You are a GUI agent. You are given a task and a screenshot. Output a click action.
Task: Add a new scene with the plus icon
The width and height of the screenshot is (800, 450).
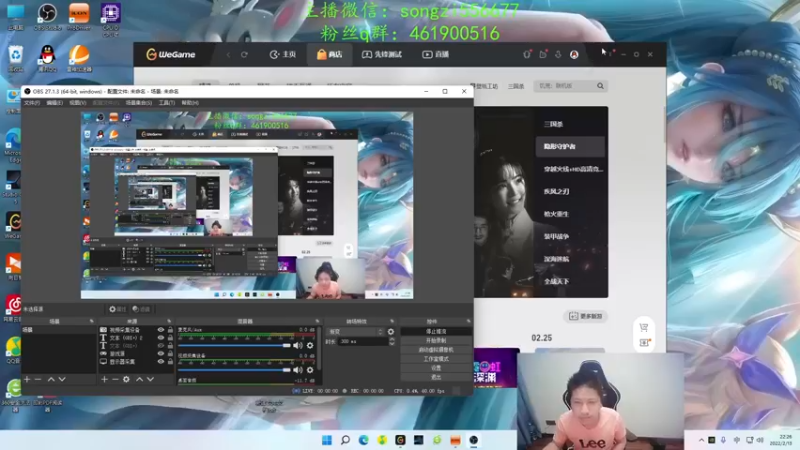[27, 380]
